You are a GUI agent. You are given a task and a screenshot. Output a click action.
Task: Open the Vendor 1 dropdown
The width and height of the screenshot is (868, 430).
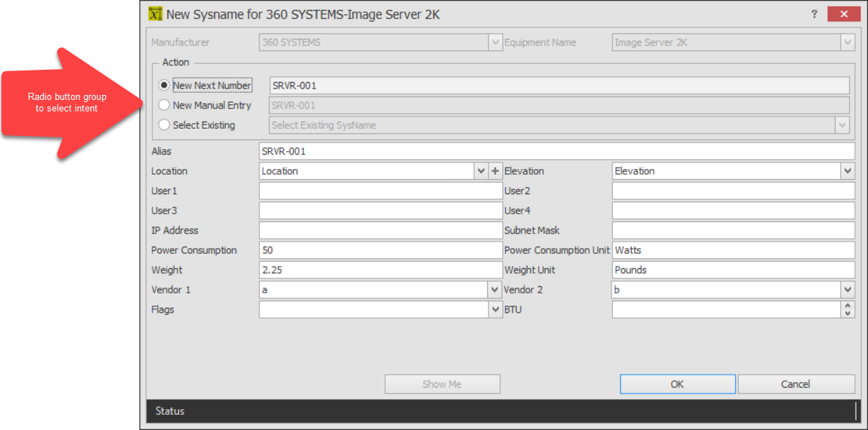[495, 290]
